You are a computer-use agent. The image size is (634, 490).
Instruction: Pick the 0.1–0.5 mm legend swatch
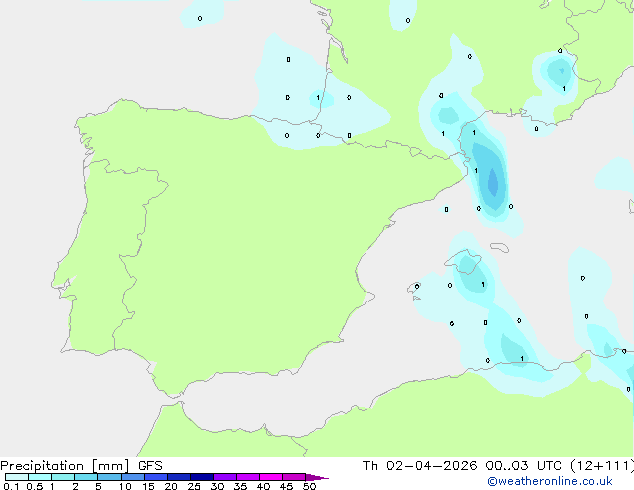pyautogui.click(x=17, y=477)
